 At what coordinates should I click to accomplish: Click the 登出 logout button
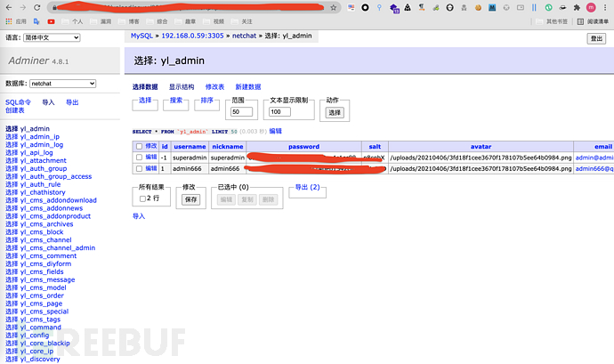[596, 38]
